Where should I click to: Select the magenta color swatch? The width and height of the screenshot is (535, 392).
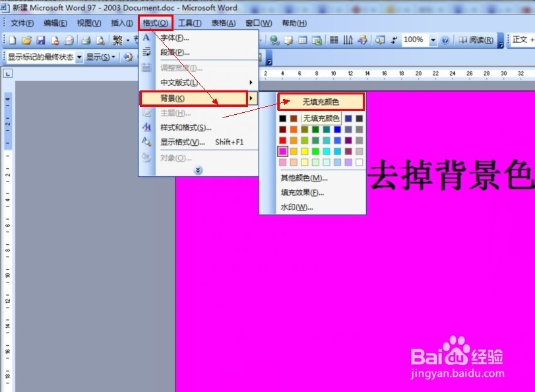[282, 151]
